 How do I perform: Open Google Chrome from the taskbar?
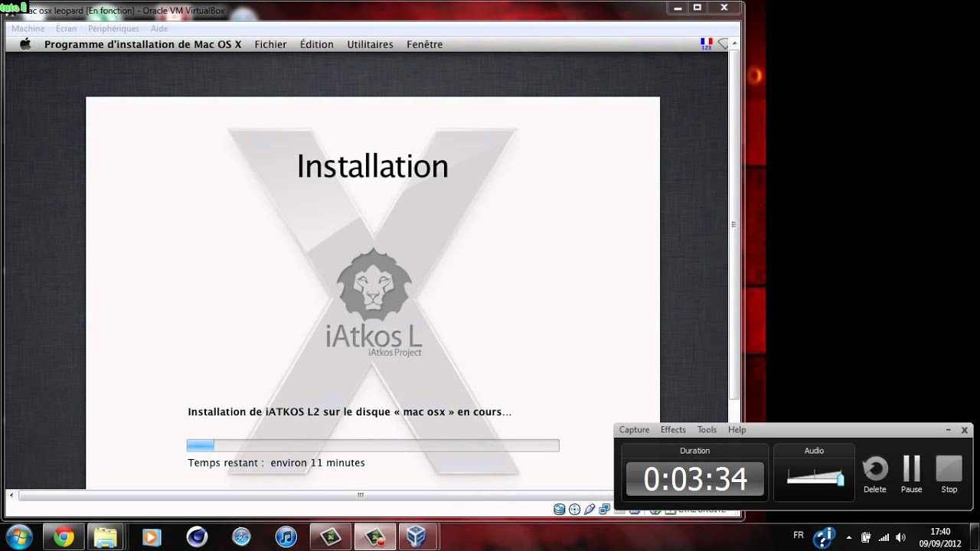coord(64,537)
